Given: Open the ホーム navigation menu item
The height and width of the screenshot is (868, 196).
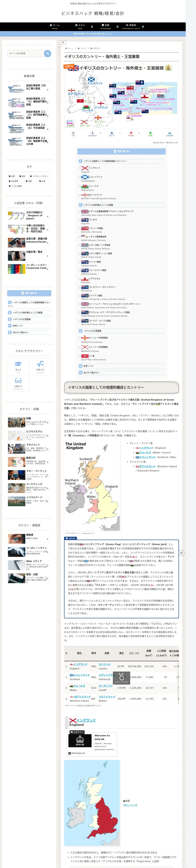Looking at the screenshot, I should pyautogui.click(x=55, y=27).
